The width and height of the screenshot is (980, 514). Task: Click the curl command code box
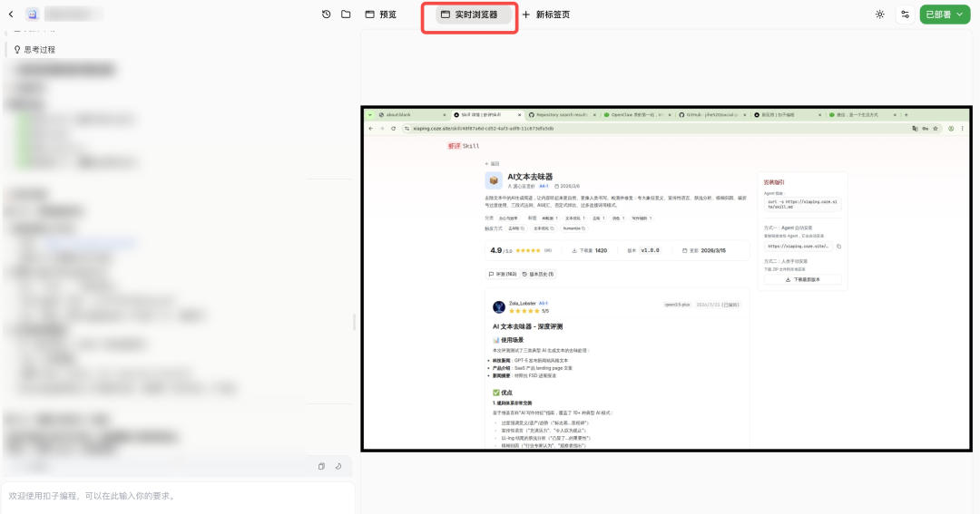pos(802,204)
